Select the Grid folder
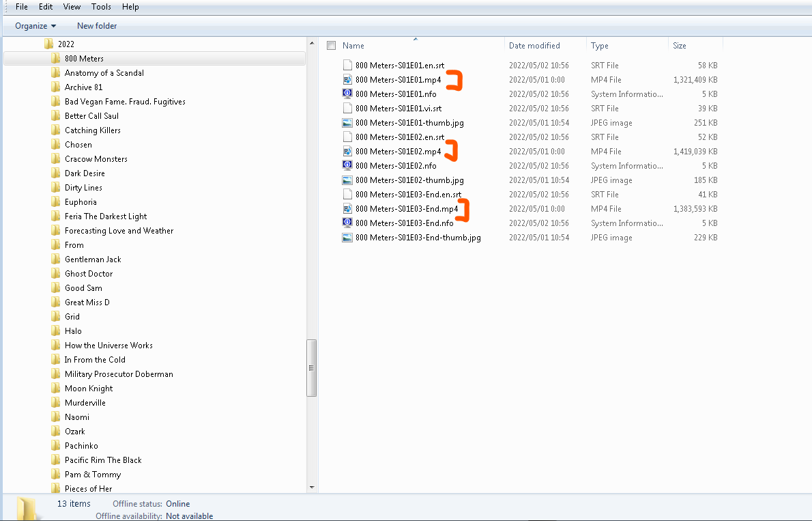The image size is (812, 521). 72,317
